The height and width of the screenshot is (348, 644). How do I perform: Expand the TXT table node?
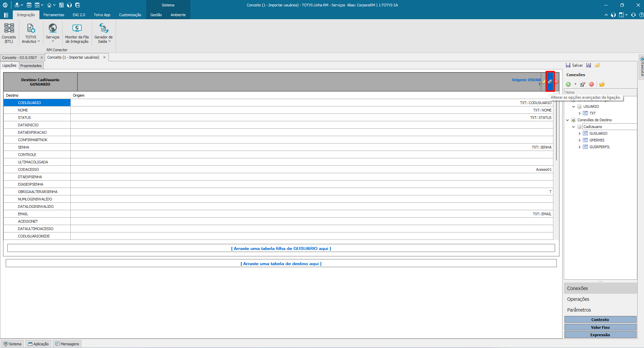pos(580,113)
